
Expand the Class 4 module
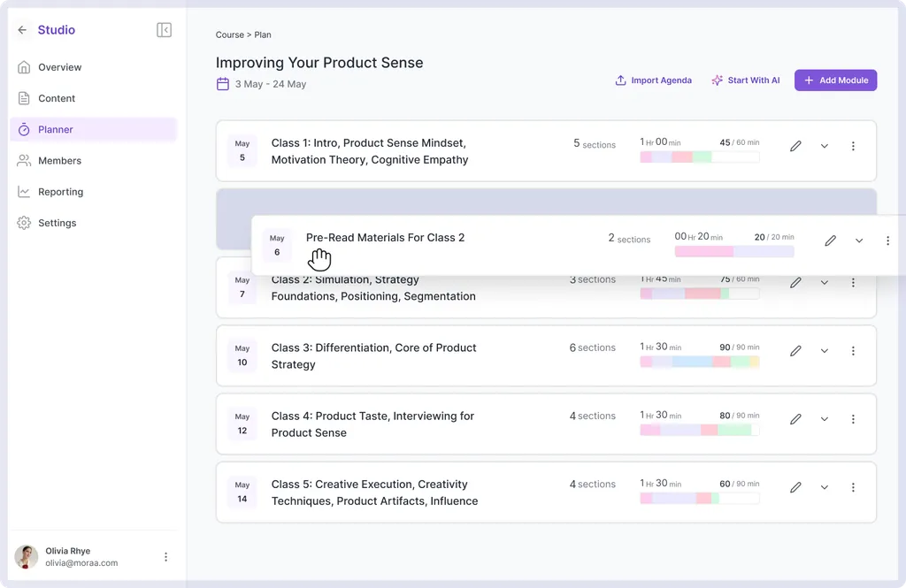click(x=825, y=419)
